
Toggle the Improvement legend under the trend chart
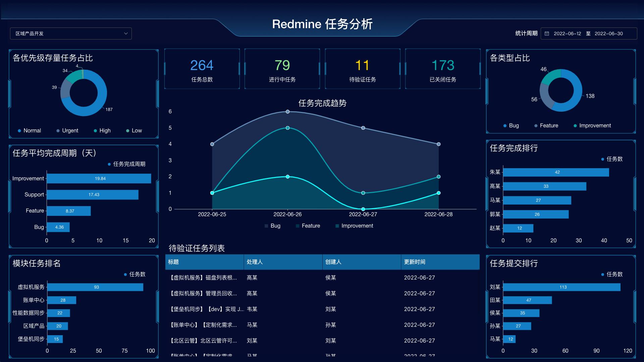[354, 226]
